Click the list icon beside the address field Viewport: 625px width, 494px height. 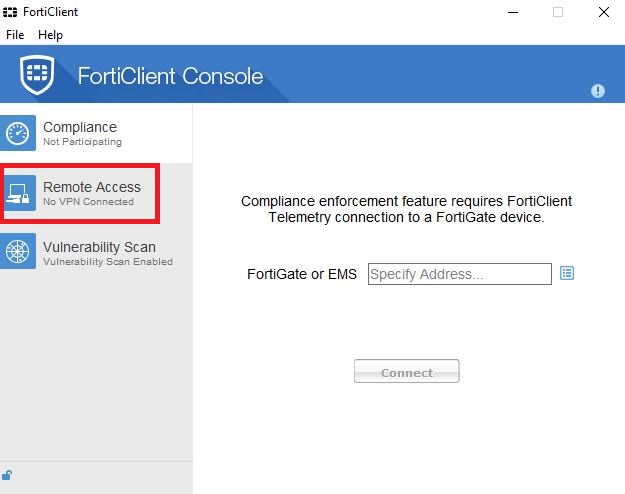click(567, 273)
